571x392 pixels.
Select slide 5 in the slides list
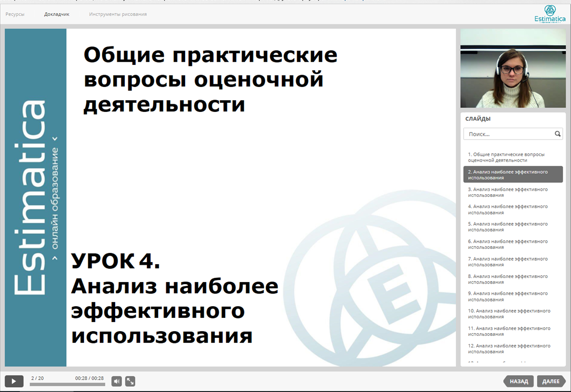pyautogui.click(x=513, y=227)
